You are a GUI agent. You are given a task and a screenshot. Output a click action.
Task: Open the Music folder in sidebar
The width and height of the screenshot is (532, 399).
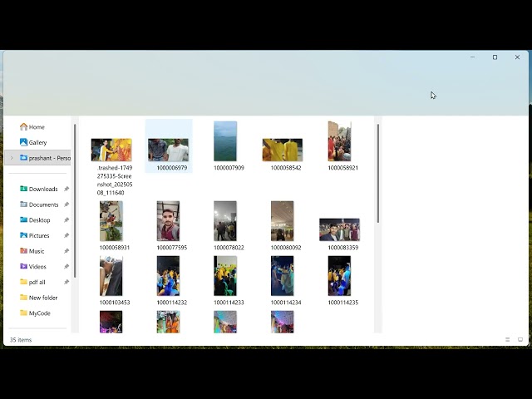pyautogui.click(x=32, y=251)
